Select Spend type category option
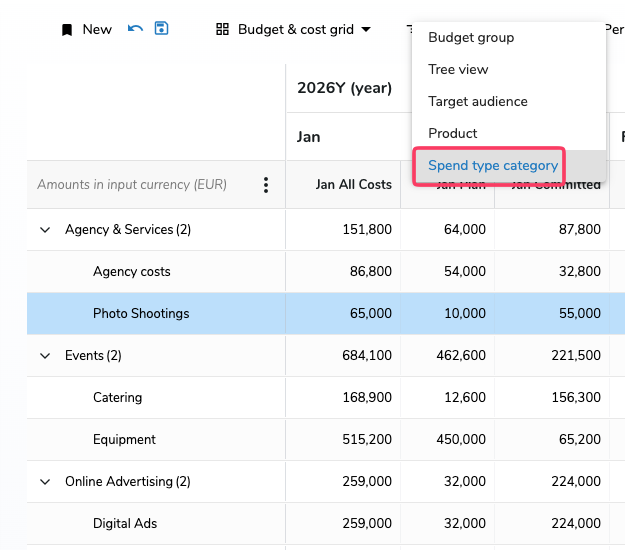The width and height of the screenshot is (625, 550). pyautogui.click(x=509, y=165)
